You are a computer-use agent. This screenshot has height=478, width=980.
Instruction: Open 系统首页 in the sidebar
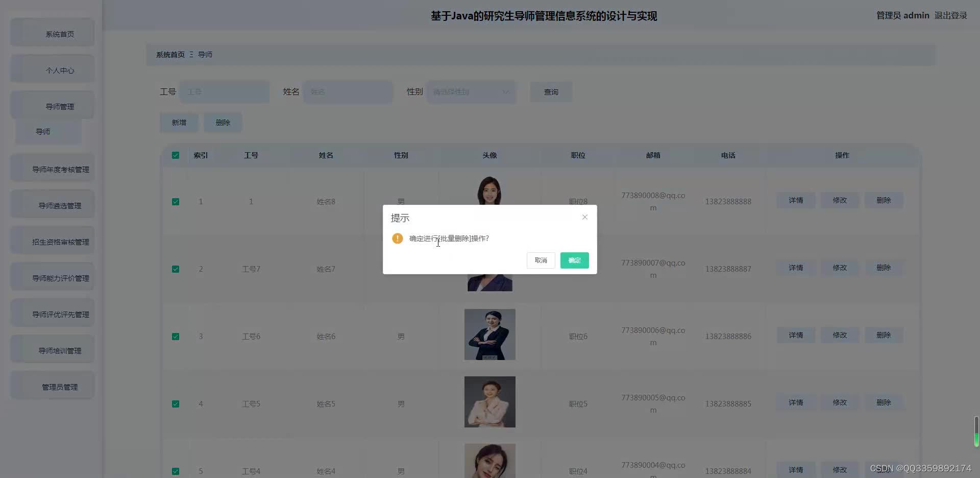pyautogui.click(x=53, y=33)
